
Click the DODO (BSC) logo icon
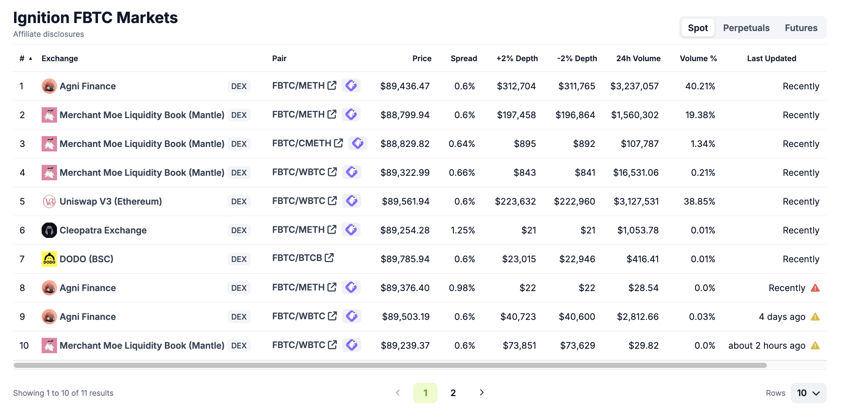coord(49,259)
